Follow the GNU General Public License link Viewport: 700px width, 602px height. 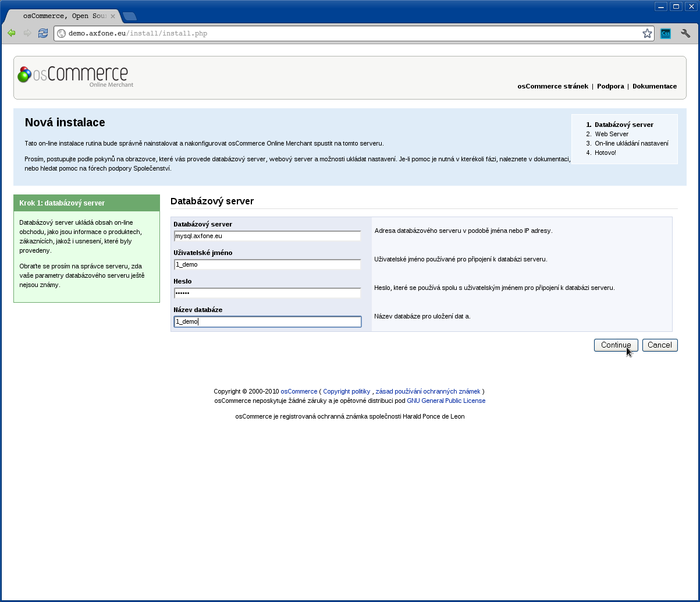coord(446,401)
